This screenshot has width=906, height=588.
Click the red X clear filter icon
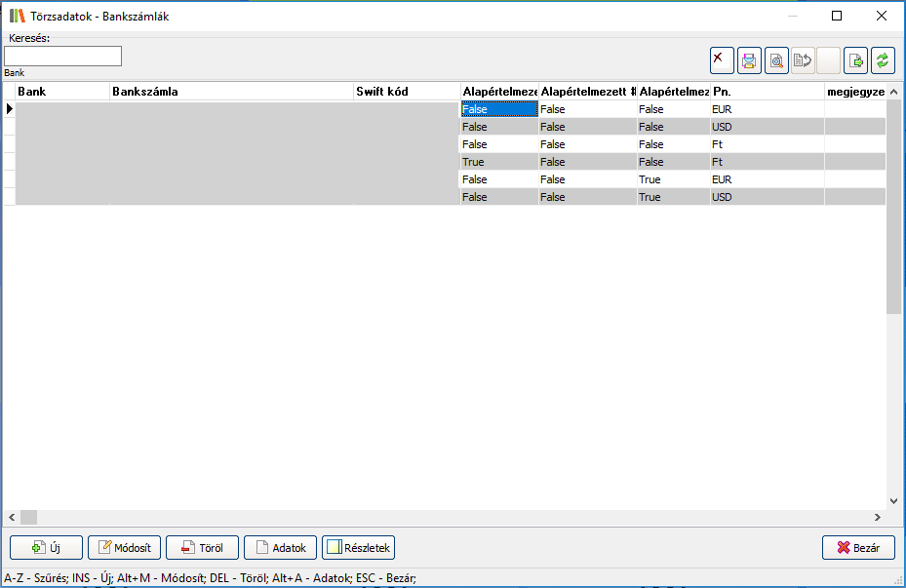(722, 60)
